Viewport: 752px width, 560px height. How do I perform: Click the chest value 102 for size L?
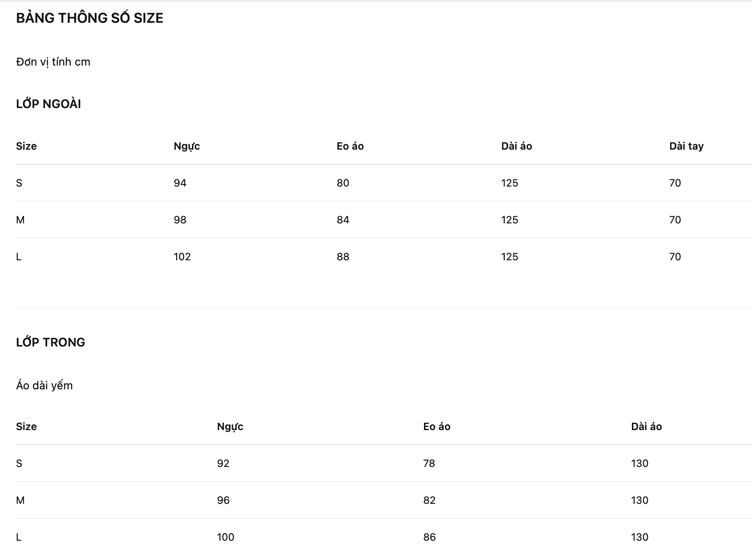click(x=182, y=257)
